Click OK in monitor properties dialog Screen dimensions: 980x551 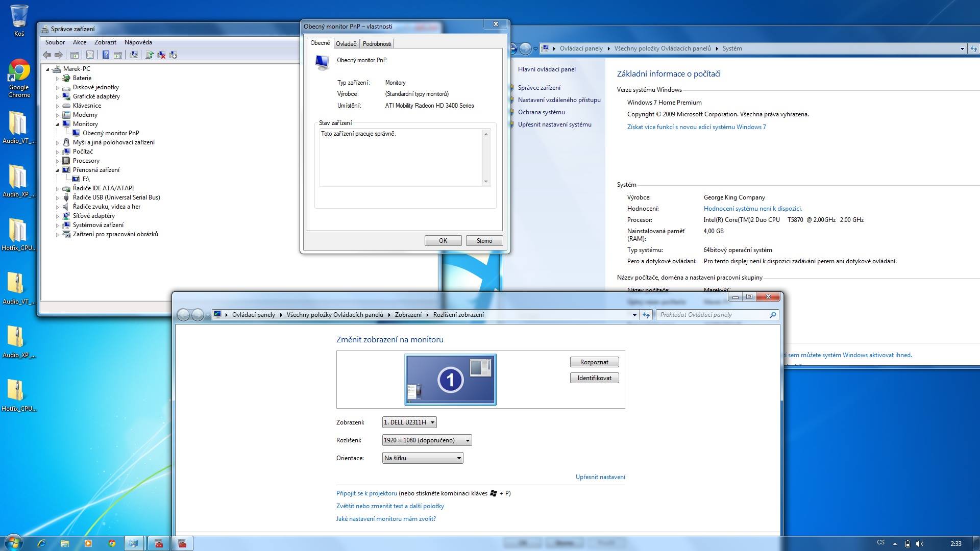tap(443, 241)
